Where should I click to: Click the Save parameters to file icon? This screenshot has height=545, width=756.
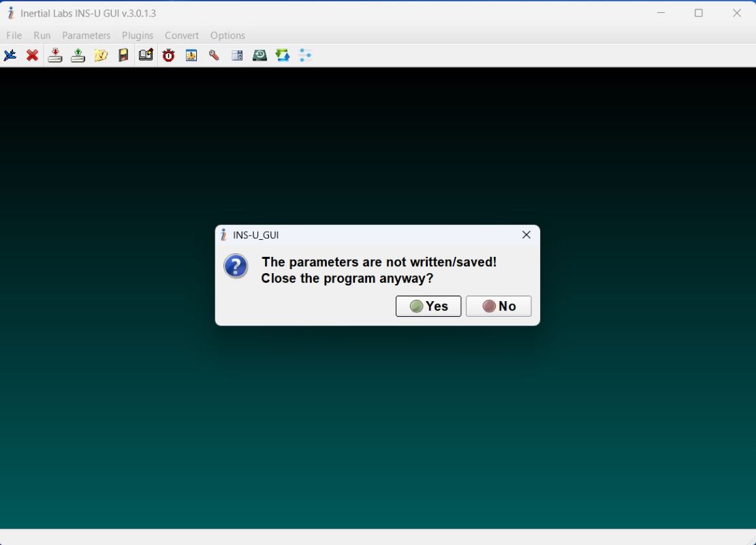click(123, 55)
